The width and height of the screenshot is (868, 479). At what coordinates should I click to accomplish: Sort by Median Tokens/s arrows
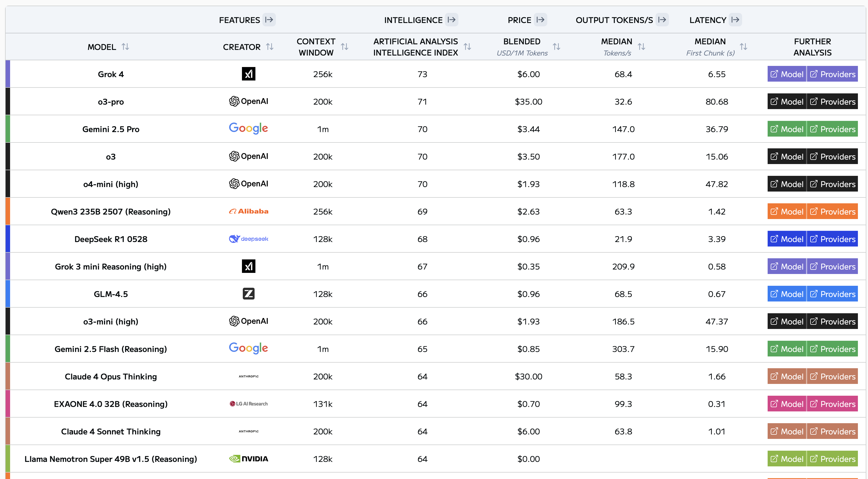click(641, 47)
